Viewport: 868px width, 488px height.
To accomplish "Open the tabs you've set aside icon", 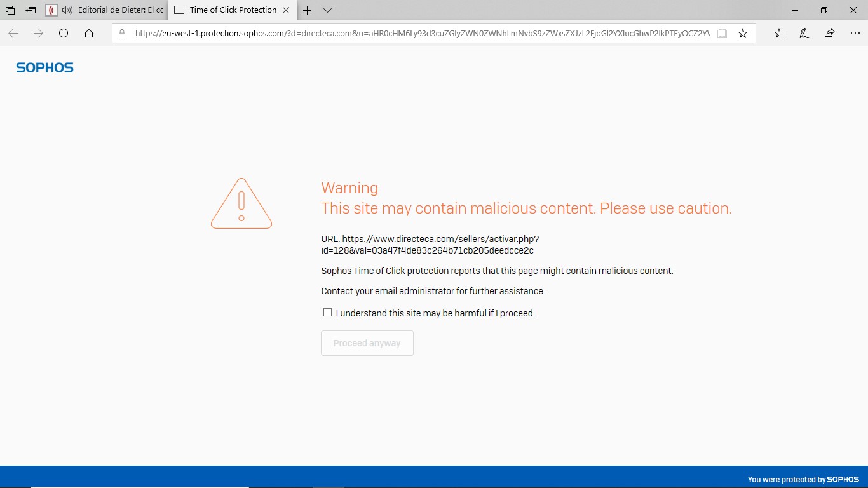I will tap(10, 10).
